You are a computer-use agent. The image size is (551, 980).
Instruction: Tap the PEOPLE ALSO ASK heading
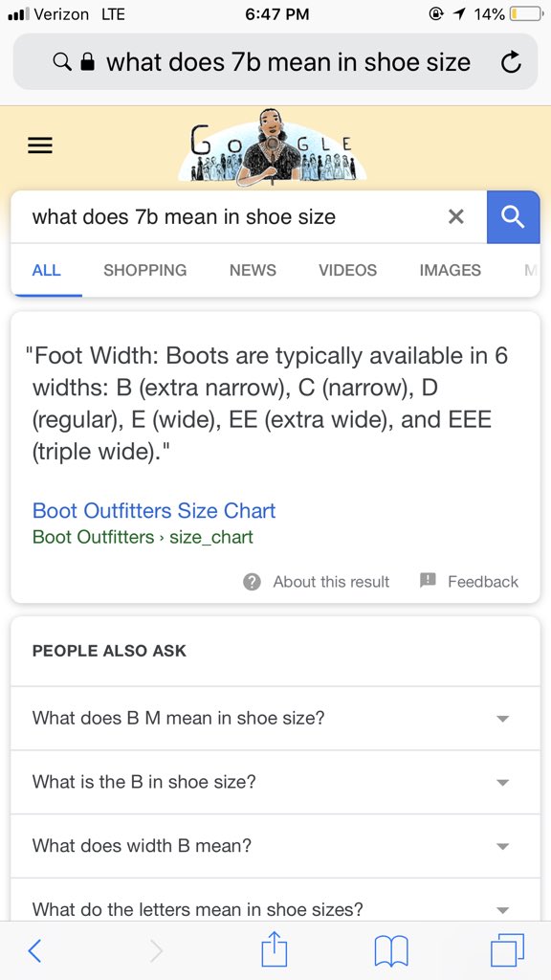[x=109, y=651]
